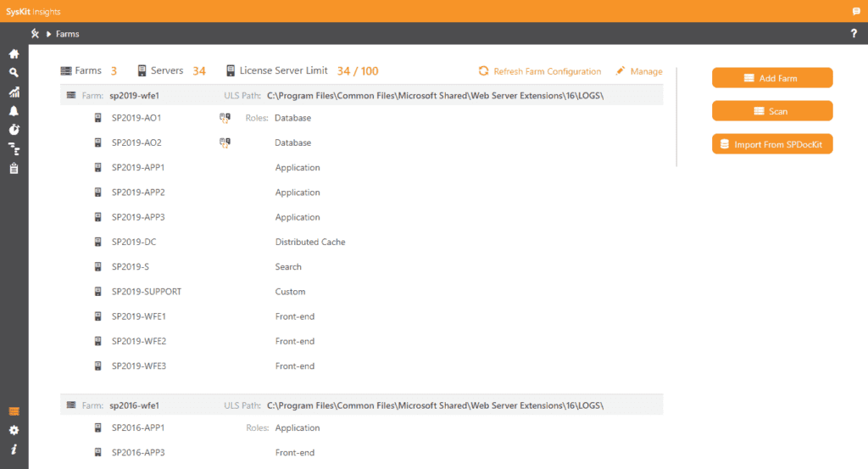Click the Add Farm button
Image resolution: width=868 pixels, height=469 pixels.
click(x=772, y=77)
